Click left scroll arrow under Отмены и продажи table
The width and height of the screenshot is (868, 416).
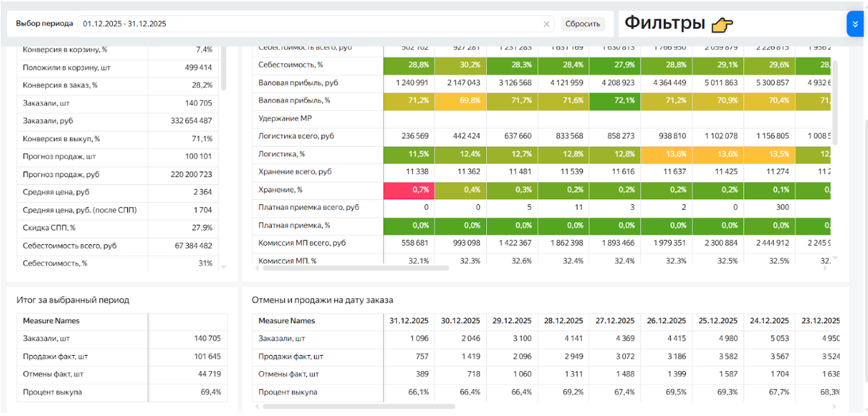(x=257, y=406)
